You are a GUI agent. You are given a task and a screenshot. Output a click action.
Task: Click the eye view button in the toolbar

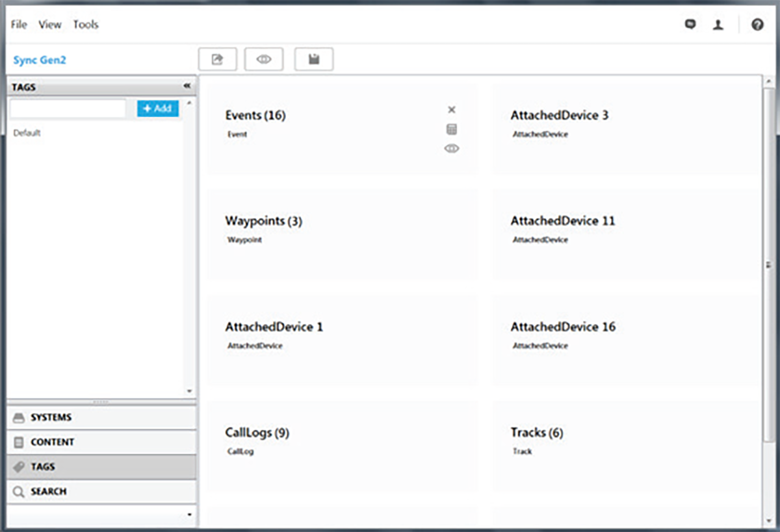pyautogui.click(x=263, y=59)
